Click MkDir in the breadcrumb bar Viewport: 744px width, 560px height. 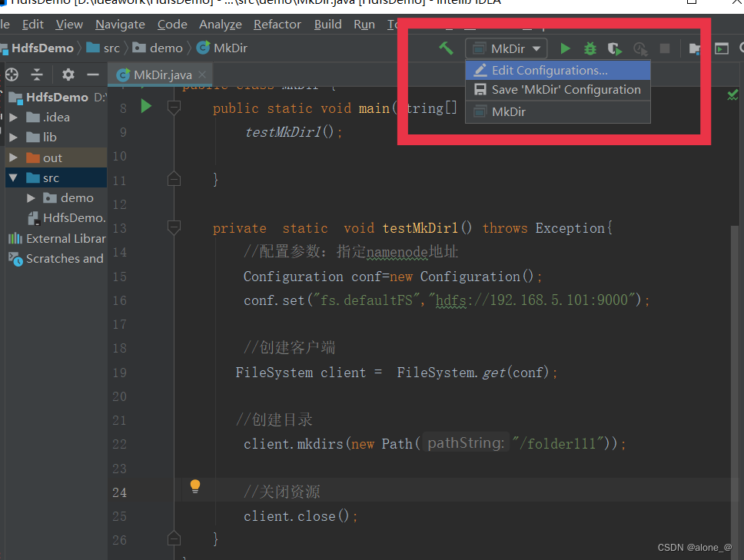click(222, 48)
